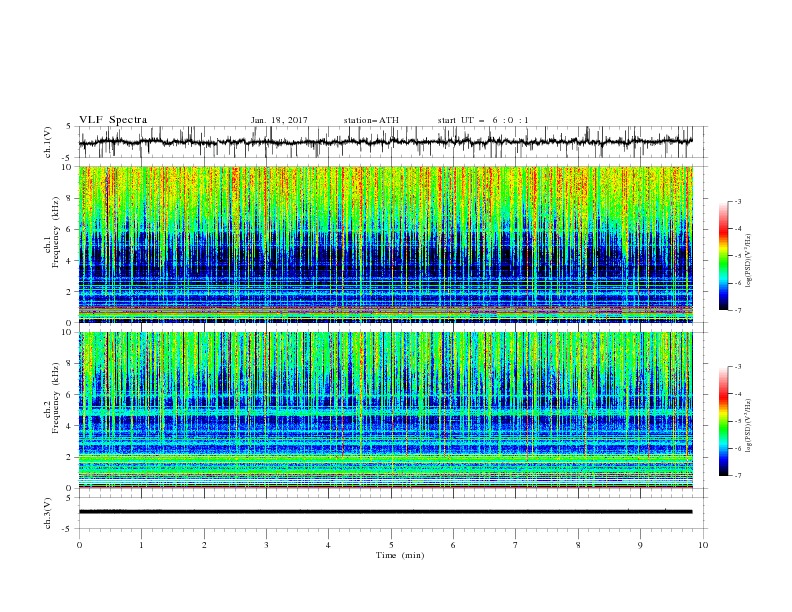The image size is (792, 612).
Task: Click the date 'Jan. 18, 2017'
Action: click(279, 120)
